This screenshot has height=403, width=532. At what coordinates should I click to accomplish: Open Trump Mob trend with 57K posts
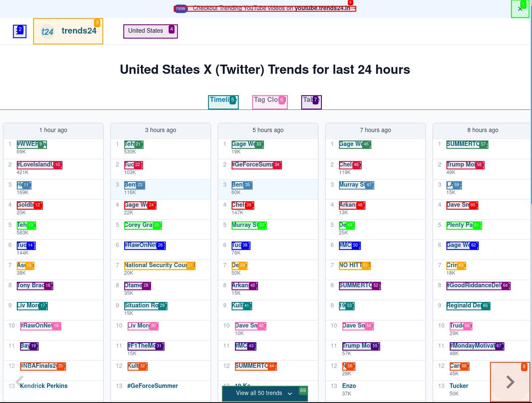pos(361,346)
